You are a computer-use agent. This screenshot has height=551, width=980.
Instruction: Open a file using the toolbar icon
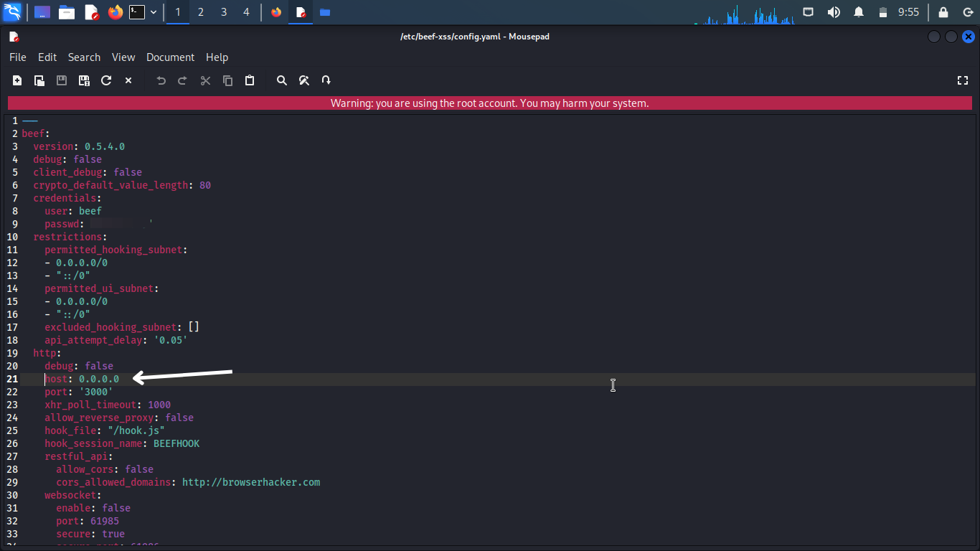coord(39,80)
